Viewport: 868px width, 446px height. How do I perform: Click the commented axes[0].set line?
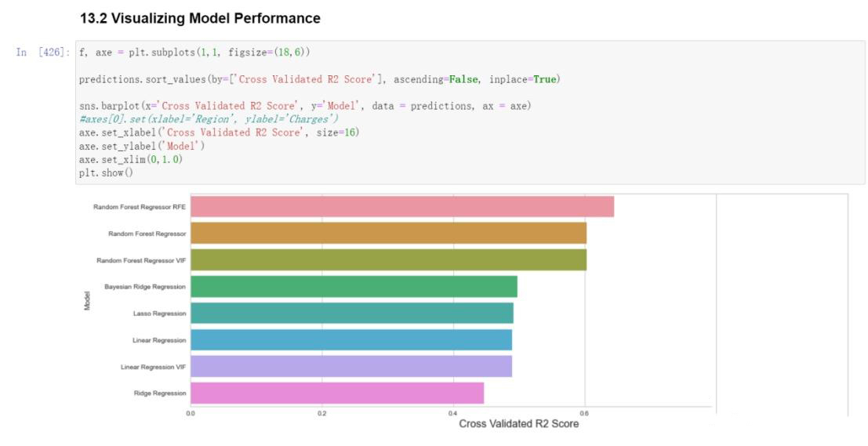coord(209,119)
